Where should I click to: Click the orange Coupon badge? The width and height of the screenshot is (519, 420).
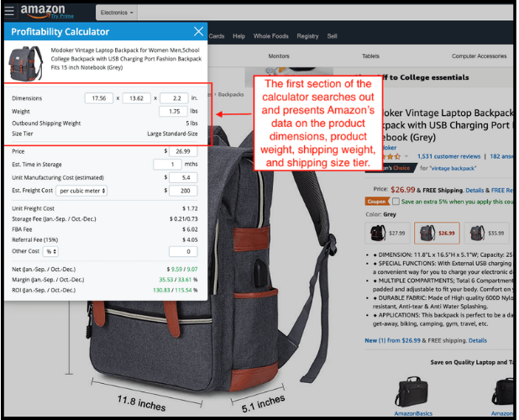coord(377,202)
